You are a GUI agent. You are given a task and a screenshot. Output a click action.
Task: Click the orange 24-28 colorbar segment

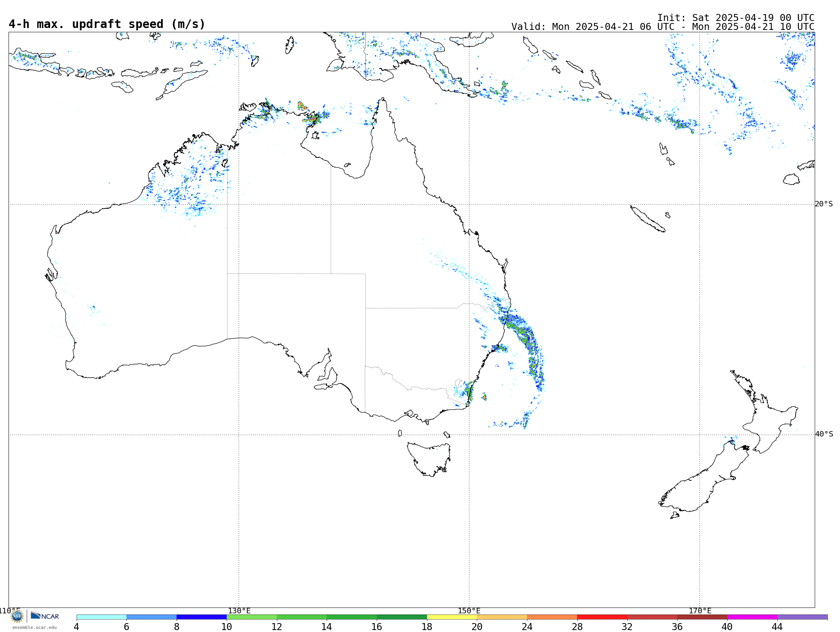552,617
